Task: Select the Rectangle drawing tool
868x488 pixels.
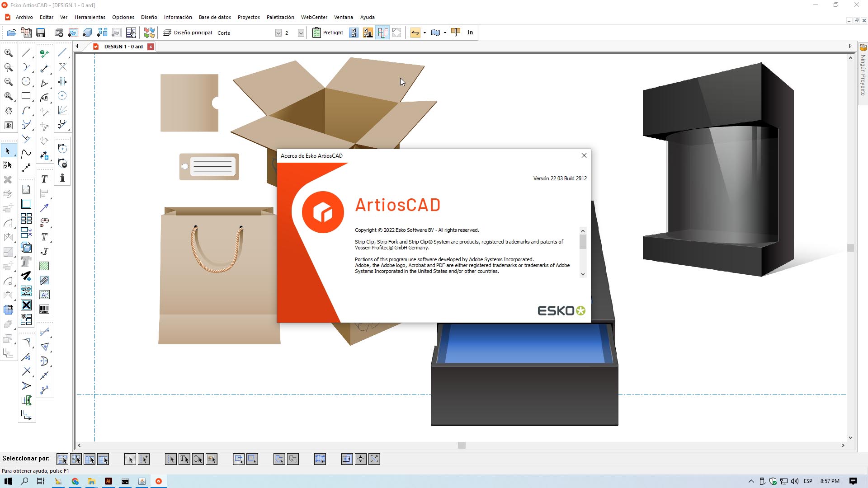Action: (26, 96)
